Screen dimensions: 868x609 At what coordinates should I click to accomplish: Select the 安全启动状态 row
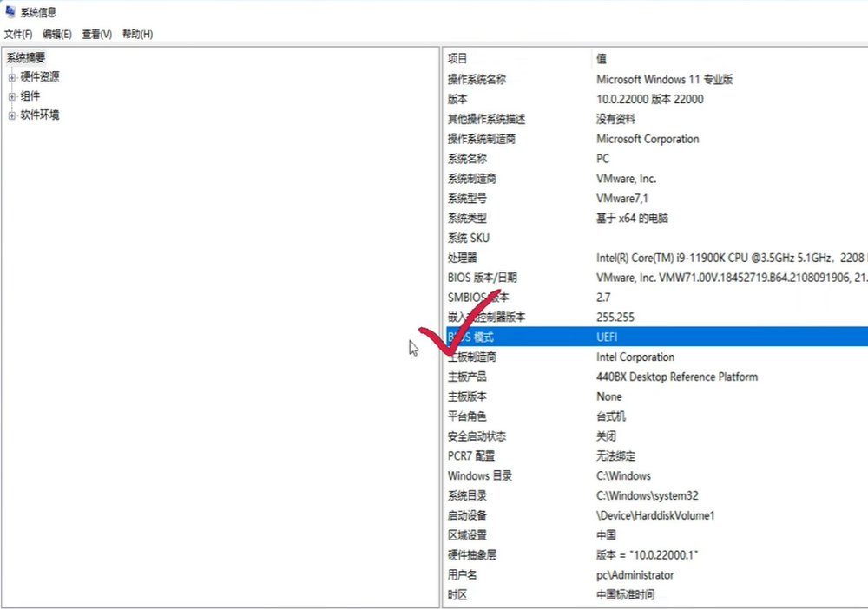477,436
